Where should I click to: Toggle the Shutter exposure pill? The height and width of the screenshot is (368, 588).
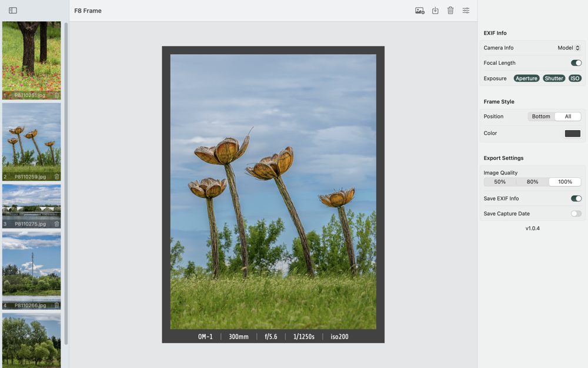[x=554, y=78]
